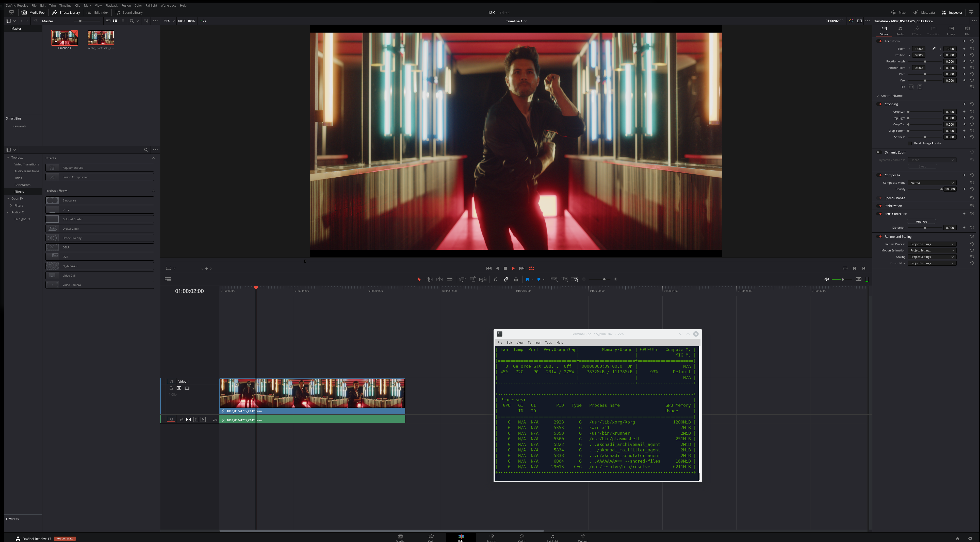
Task: Click the Detail Zoom icon
Action: point(565,279)
